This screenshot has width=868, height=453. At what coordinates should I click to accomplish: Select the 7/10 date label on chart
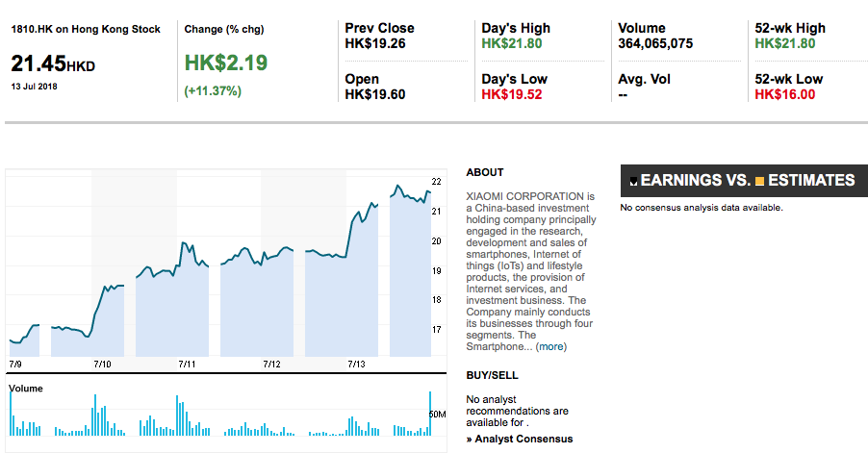102,365
